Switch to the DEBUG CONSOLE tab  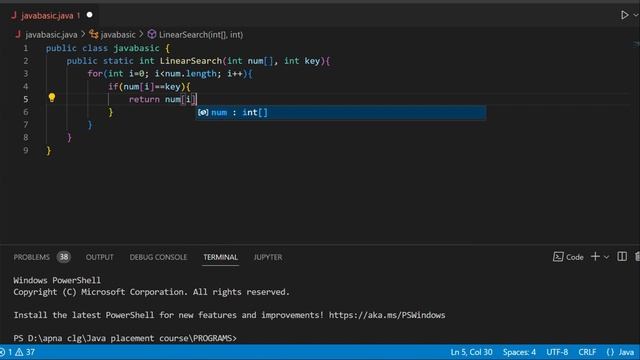(158, 257)
